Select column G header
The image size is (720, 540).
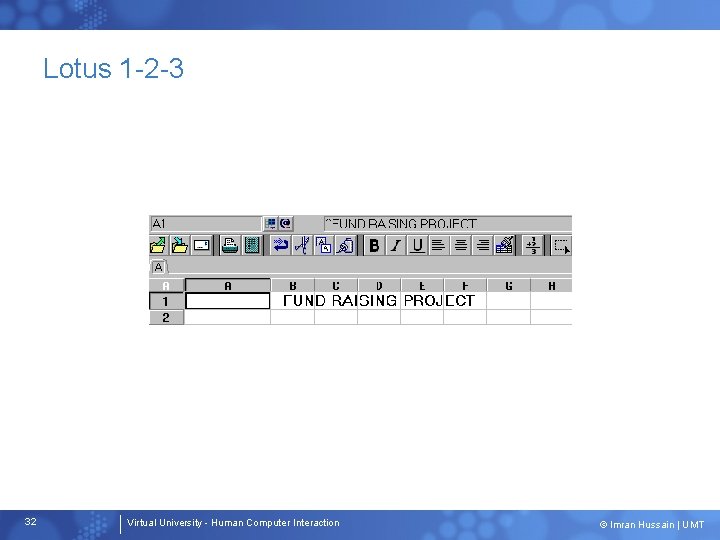(509, 286)
